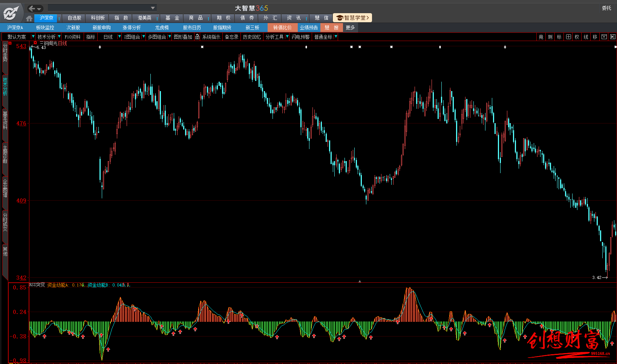Click the 大智慧 logo icon
Image resolution: width=617 pixels, height=364 pixels.
tap(11, 13)
